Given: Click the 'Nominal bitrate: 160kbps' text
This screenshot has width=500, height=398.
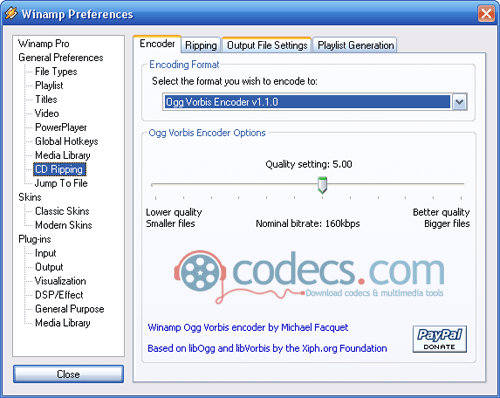Looking at the screenshot, I should (x=308, y=223).
